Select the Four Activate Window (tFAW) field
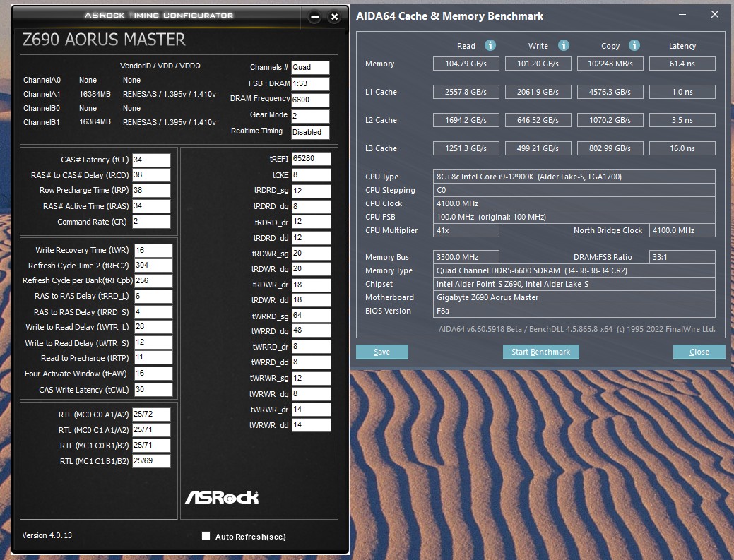 [x=153, y=374]
